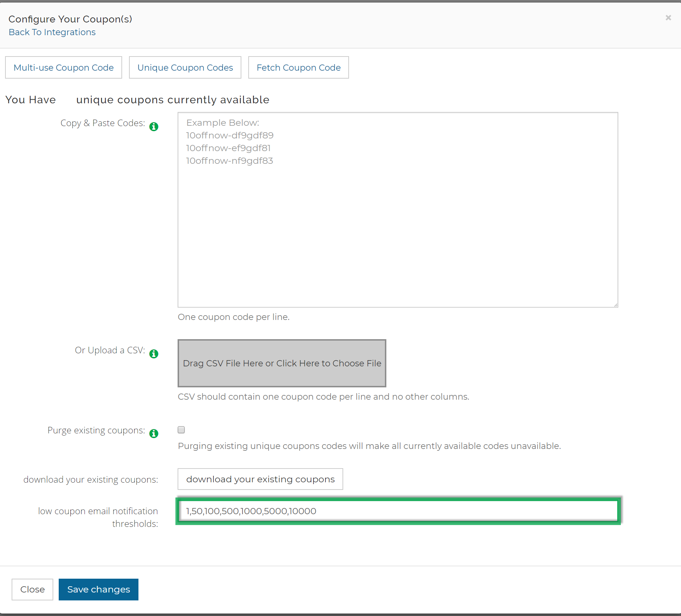This screenshot has width=681, height=616.
Task: Go to Back To Integrations link
Action: [52, 32]
